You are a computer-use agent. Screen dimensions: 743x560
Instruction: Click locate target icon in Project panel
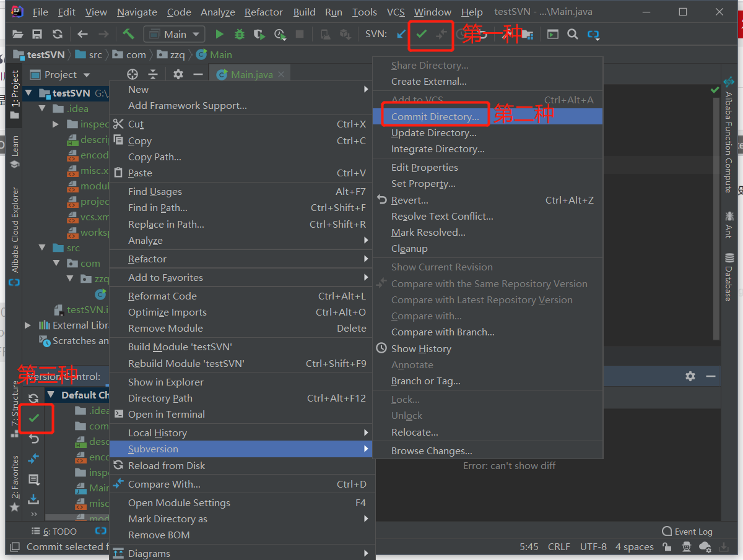coord(133,74)
